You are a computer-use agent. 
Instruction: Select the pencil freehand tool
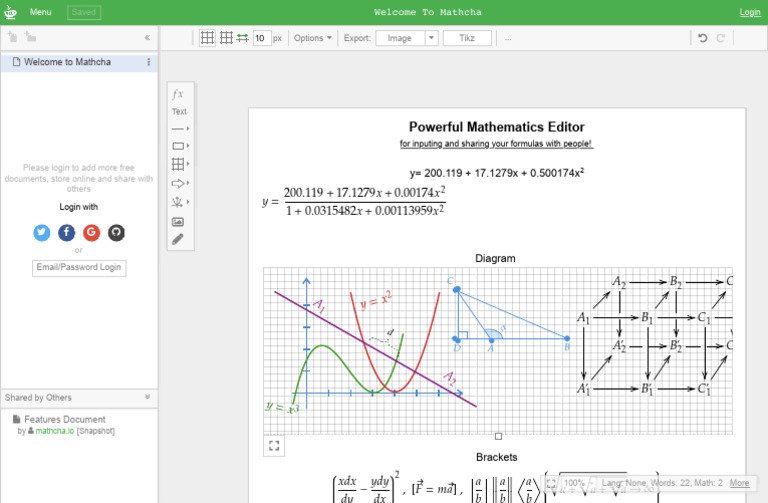[177, 240]
